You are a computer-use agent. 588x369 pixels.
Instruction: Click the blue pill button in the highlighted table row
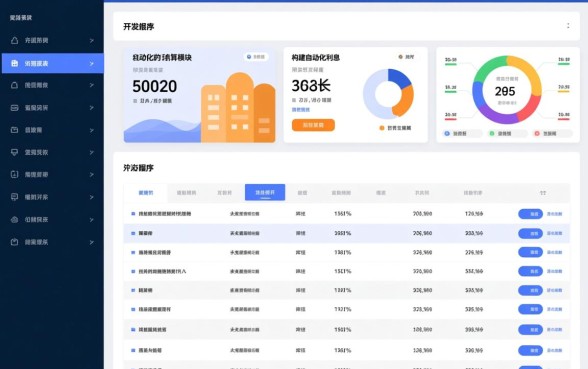point(530,234)
